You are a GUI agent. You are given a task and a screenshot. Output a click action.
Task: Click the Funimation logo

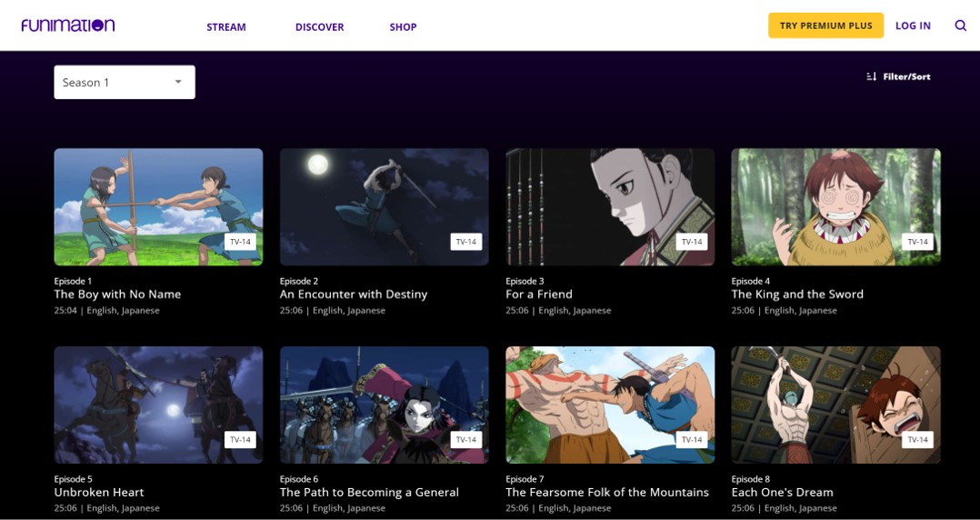[68, 25]
